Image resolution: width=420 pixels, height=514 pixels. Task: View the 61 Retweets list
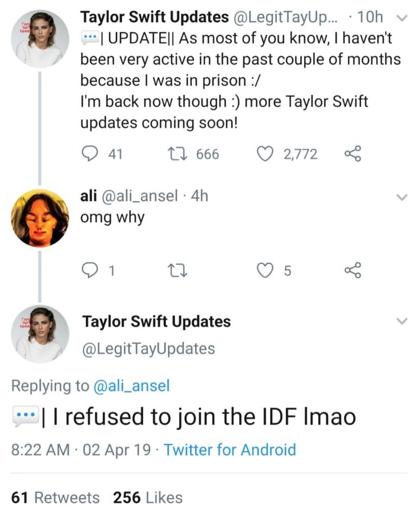tap(55, 497)
